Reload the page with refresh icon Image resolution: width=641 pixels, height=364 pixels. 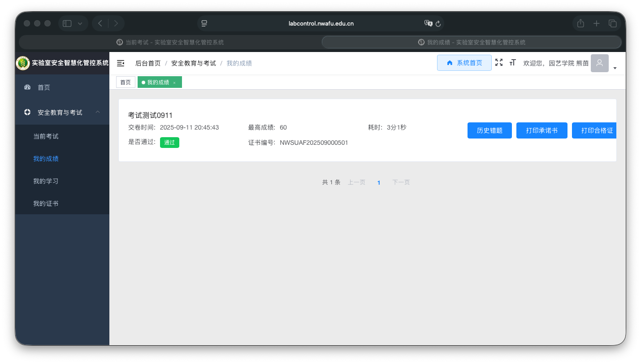[x=438, y=23]
